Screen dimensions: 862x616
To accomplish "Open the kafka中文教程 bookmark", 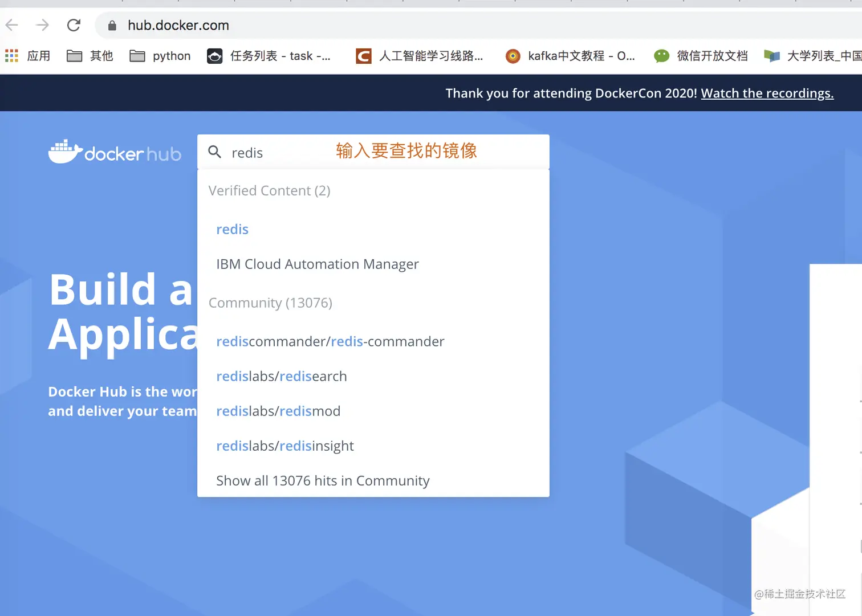I will coord(570,56).
